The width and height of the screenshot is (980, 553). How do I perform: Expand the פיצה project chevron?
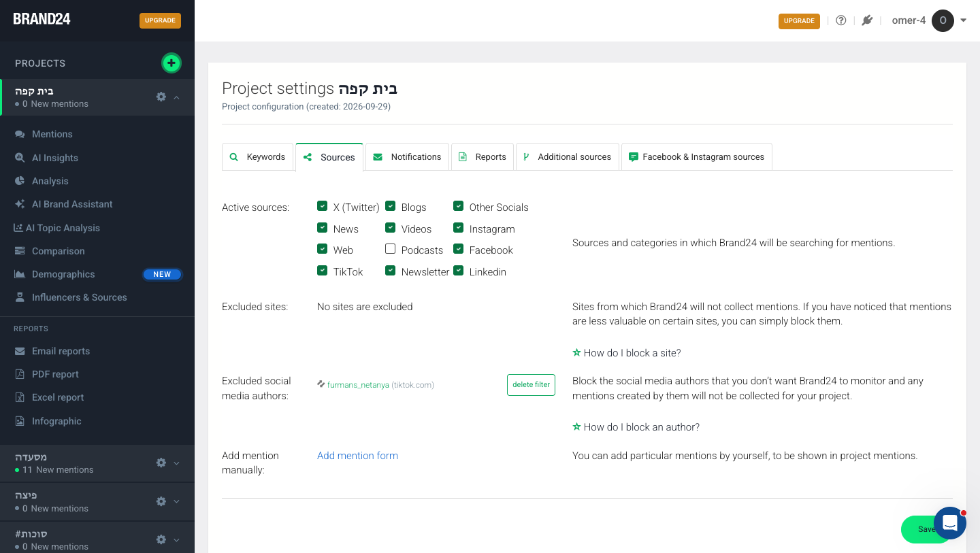pos(177,501)
